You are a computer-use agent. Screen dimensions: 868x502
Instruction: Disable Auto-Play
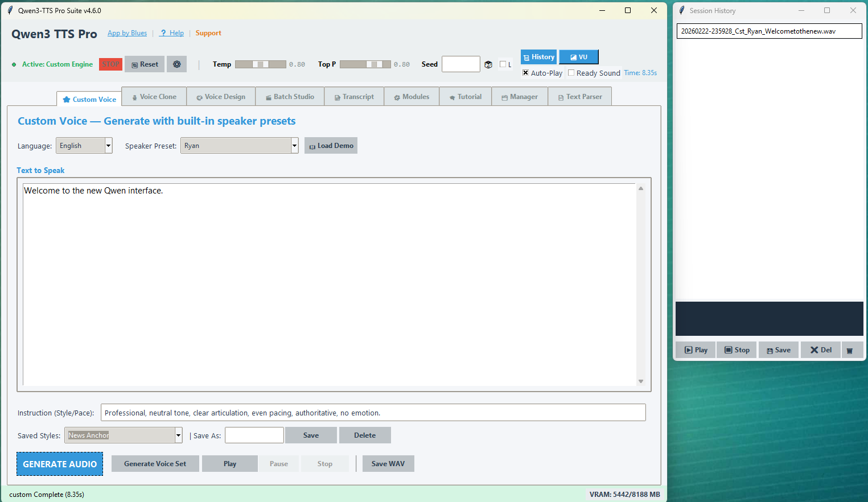(525, 73)
